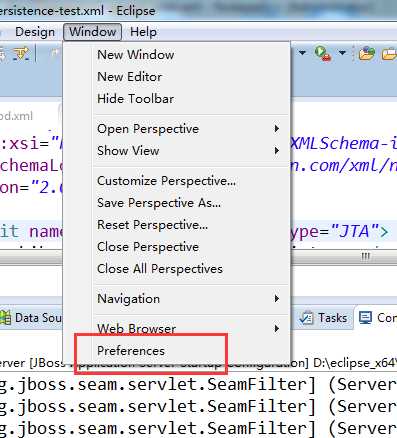
Task: Select the Web Browser menu entry label
Action: [x=136, y=329]
